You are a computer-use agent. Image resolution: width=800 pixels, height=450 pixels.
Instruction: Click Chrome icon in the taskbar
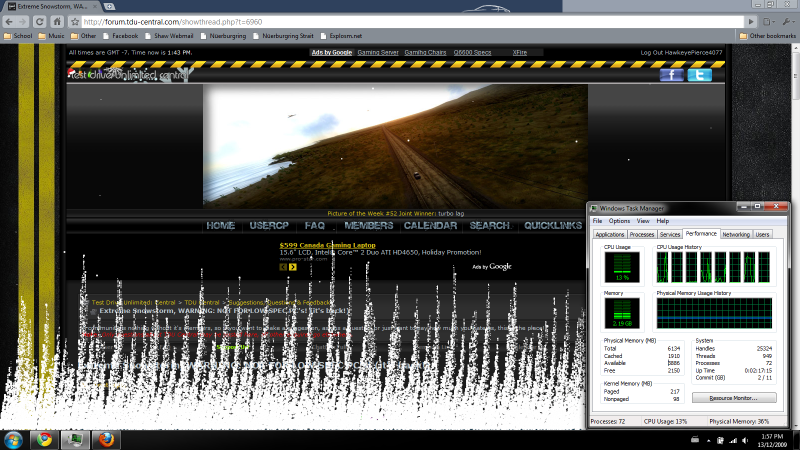43,438
